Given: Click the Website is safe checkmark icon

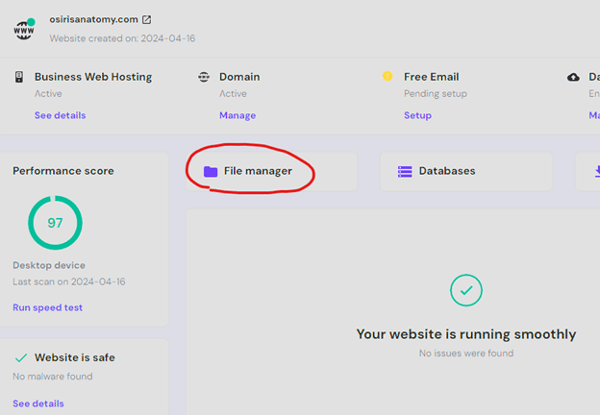Looking at the screenshot, I should click(x=21, y=358).
